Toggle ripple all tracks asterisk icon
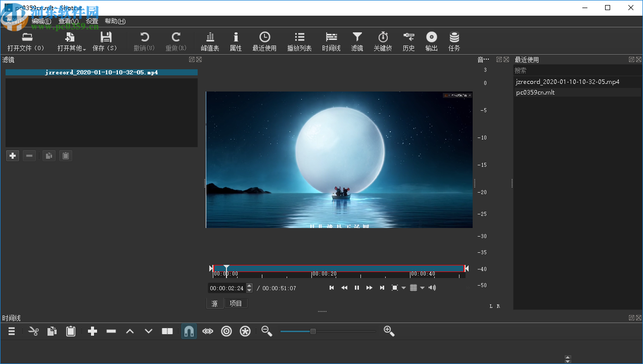The width and height of the screenshot is (643, 364). pos(245,331)
